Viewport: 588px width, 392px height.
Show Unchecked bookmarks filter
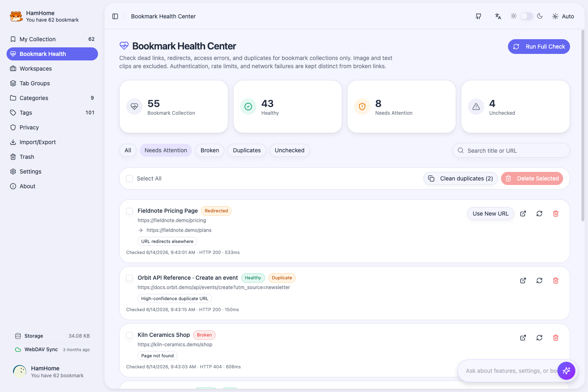click(x=290, y=150)
